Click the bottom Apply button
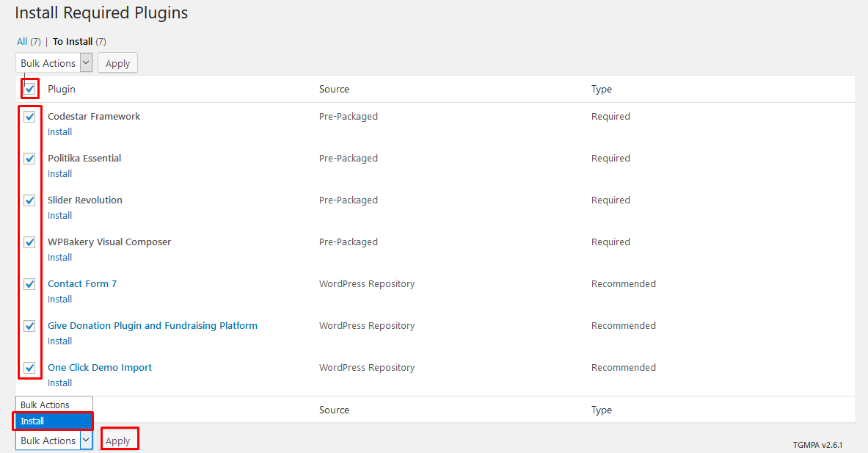 point(118,441)
